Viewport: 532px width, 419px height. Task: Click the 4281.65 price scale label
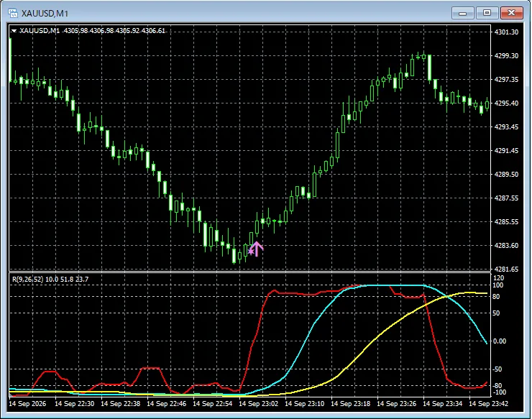(506, 270)
